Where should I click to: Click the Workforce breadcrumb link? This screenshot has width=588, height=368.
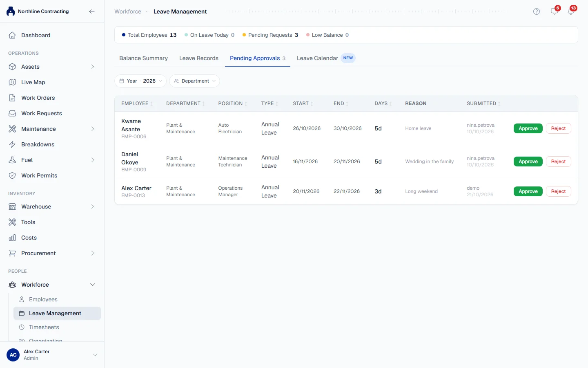(128, 11)
